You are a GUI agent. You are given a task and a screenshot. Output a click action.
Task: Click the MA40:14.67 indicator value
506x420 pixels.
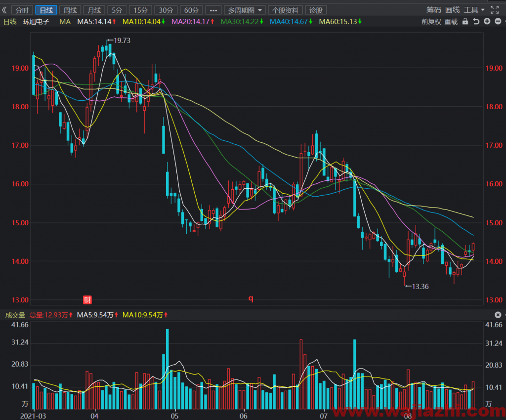pos(291,22)
